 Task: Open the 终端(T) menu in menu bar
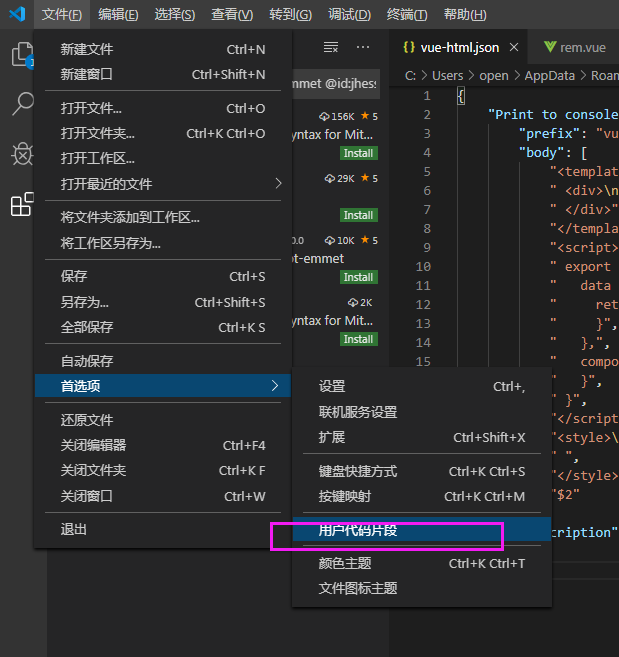pos(407,15)
